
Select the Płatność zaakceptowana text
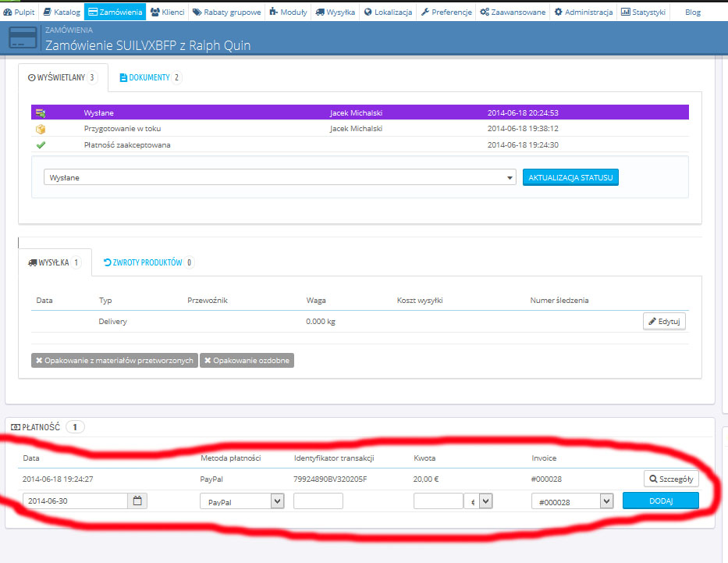127,145
